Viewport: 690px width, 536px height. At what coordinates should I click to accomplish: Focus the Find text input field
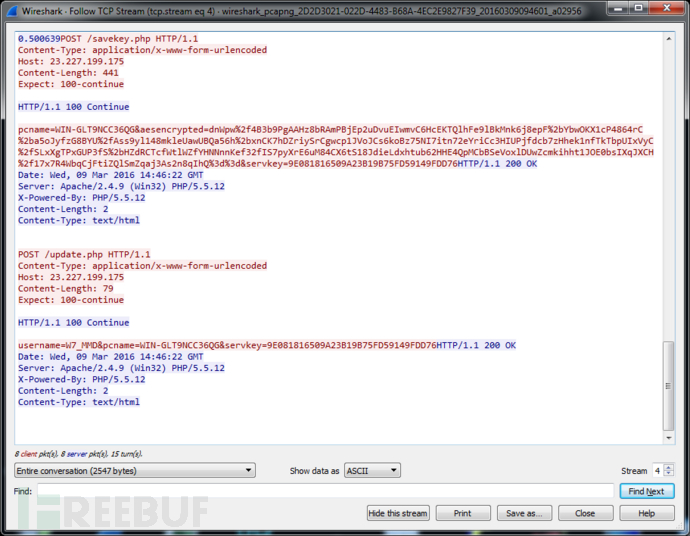coord(325,491)
